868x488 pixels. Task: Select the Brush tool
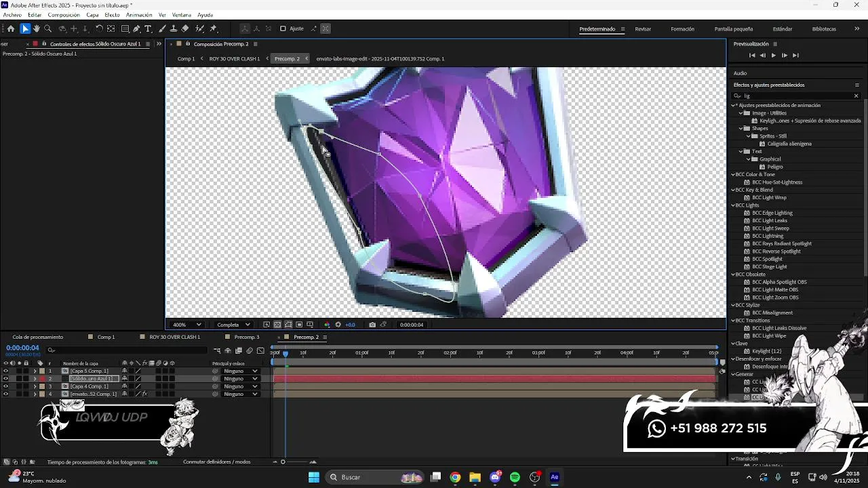pos(162,28)
